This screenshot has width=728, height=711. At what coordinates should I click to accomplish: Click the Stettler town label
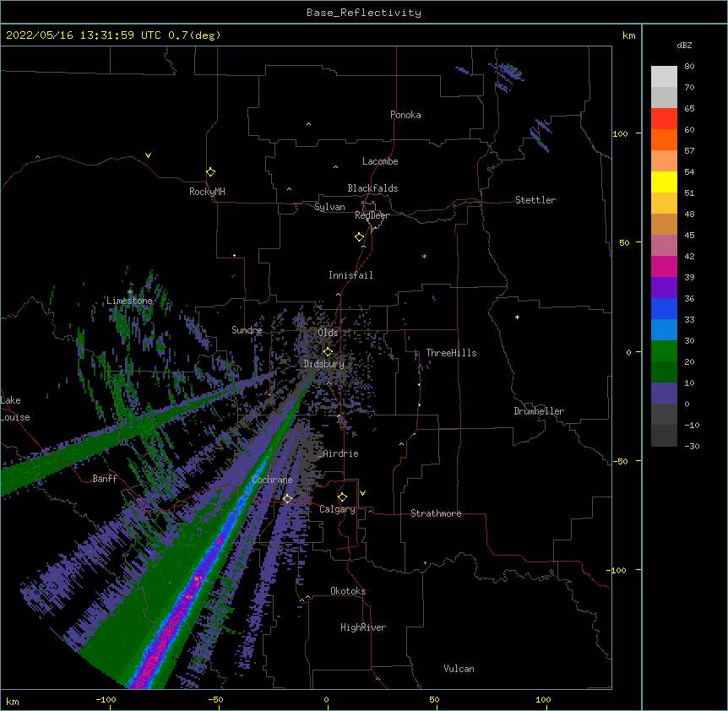point(535,200)
